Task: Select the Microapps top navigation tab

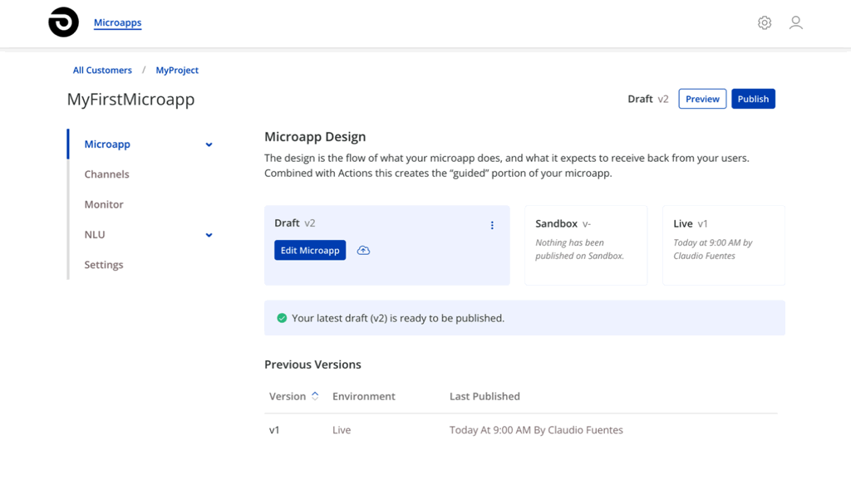Action: (117, 23)
